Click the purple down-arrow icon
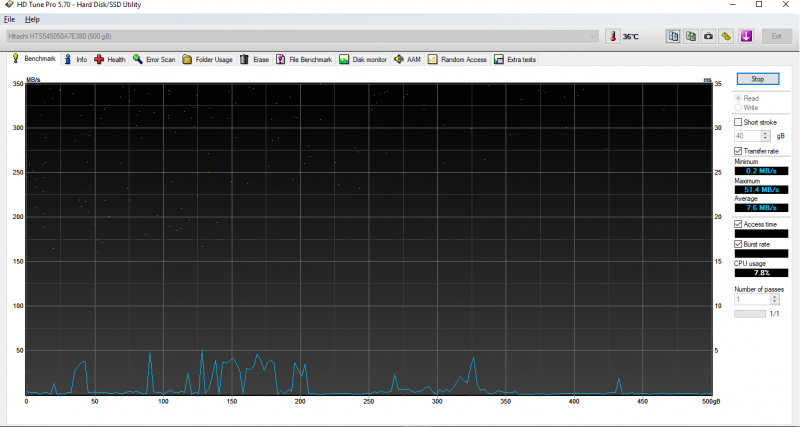The width and height of the screenshot is (800, 427). point(746,36)
